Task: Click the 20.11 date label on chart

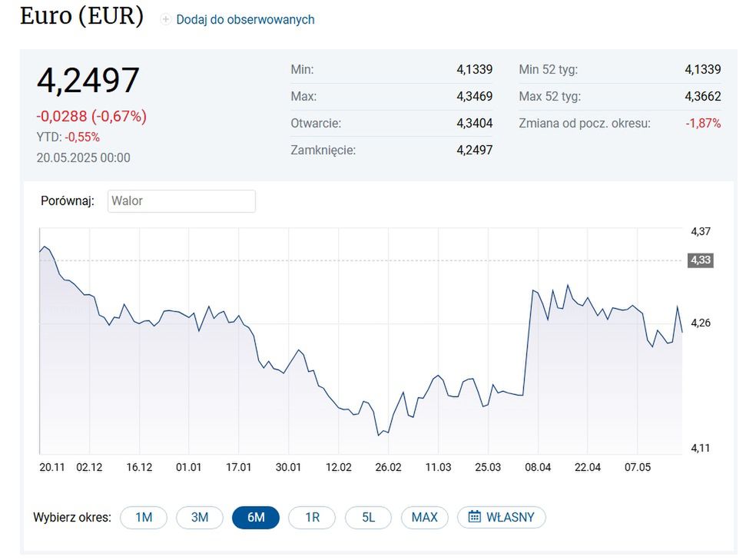Action: tap(51, 466)
